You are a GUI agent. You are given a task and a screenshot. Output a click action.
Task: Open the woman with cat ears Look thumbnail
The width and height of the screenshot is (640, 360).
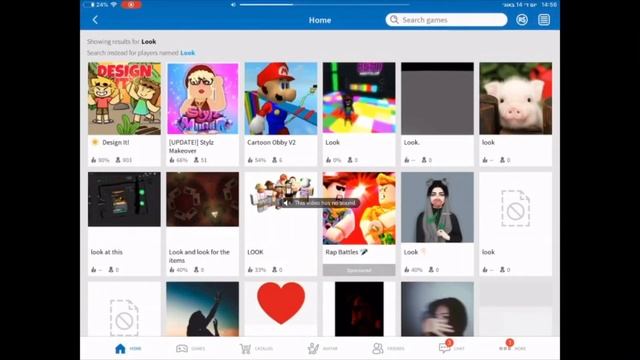point(438,207)
